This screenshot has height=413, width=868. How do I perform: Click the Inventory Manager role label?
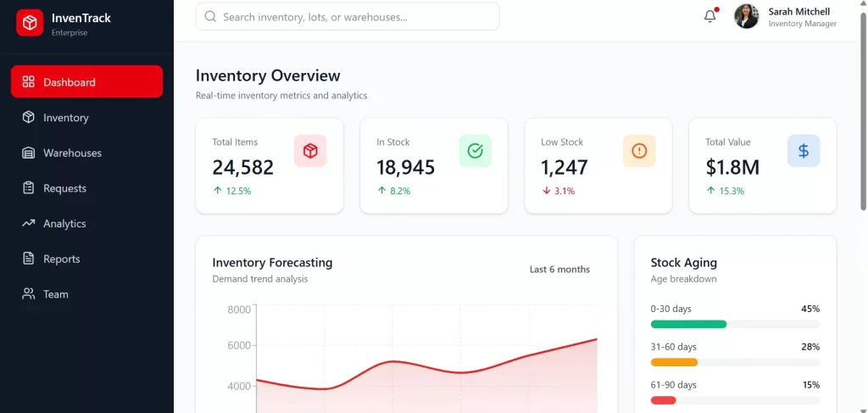pyautogui.click(x=802, y=24)
